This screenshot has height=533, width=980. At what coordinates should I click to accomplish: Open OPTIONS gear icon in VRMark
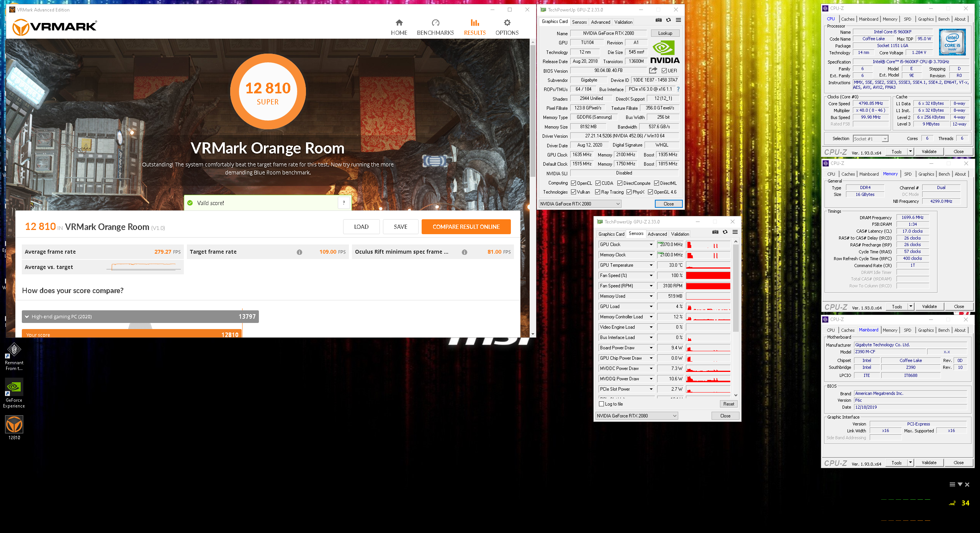[x=507, y=23]
